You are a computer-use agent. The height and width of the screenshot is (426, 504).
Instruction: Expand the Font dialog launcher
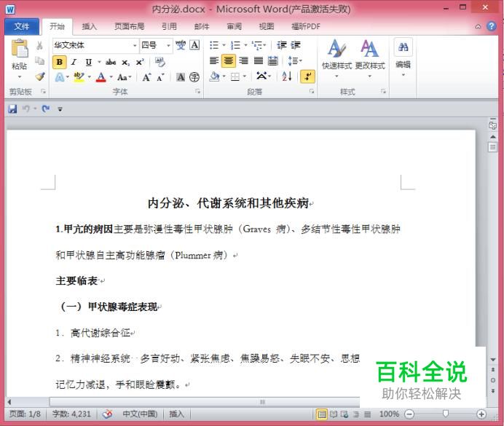197,92
